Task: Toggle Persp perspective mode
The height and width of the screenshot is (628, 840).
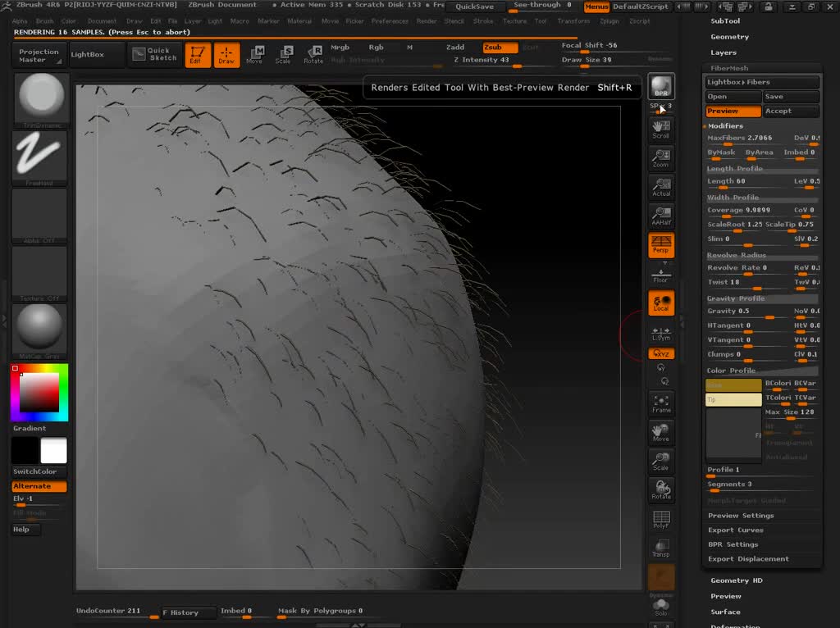Action: click(x=661, y=244)
